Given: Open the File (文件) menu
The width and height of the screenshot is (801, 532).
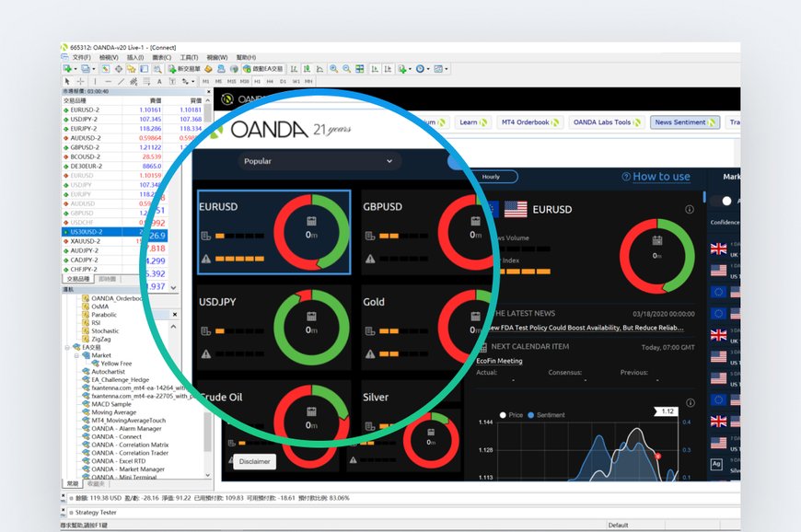Looking at the screenshot, I should (81, 57).
